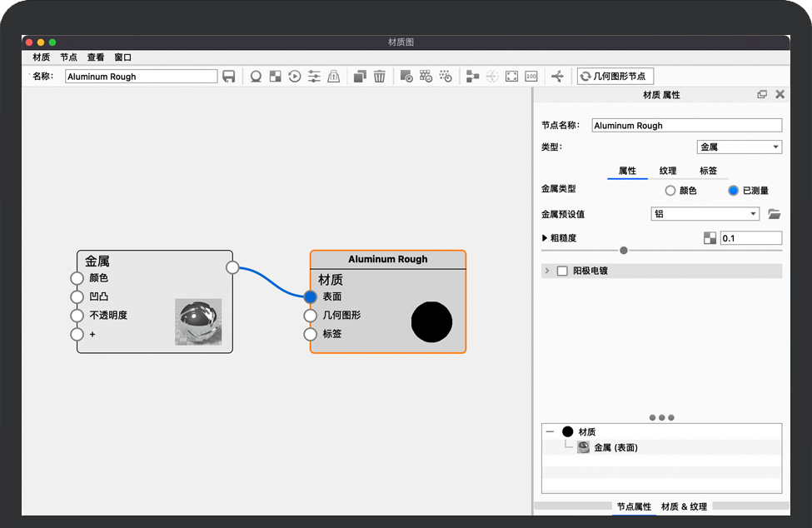This screenshot has height=528, width=812.
Task: Open the 金属预设值 dropdown showing 铝
Action: 705,214
